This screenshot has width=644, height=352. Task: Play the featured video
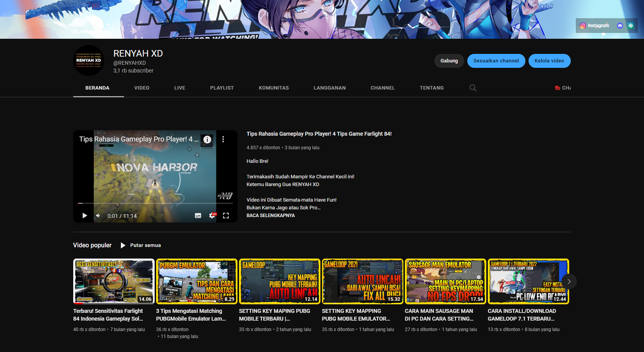[84, 216]
